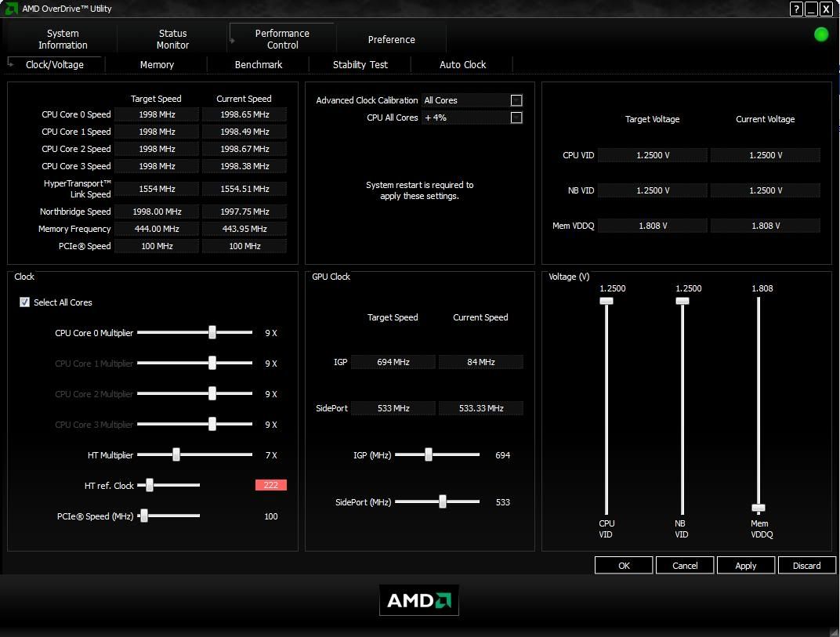Click the AMD OverDrive title bar icon

click(11, 9)
